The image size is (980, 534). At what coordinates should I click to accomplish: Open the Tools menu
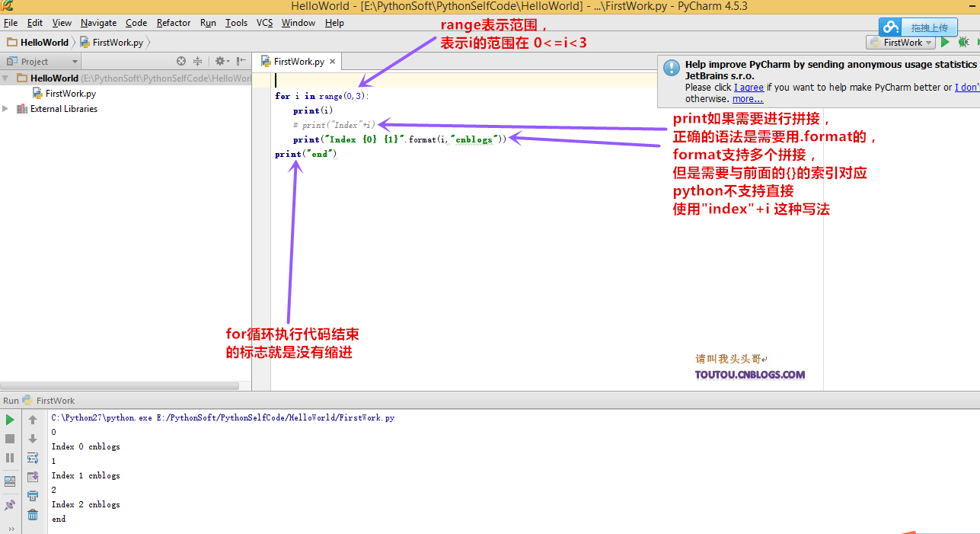(x=236, y=23)
